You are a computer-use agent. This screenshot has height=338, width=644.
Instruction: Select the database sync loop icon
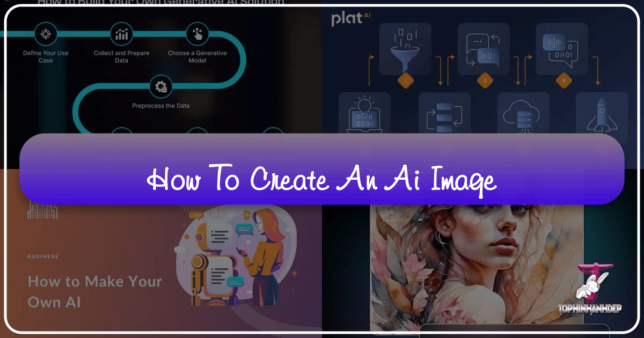point(444,115)
